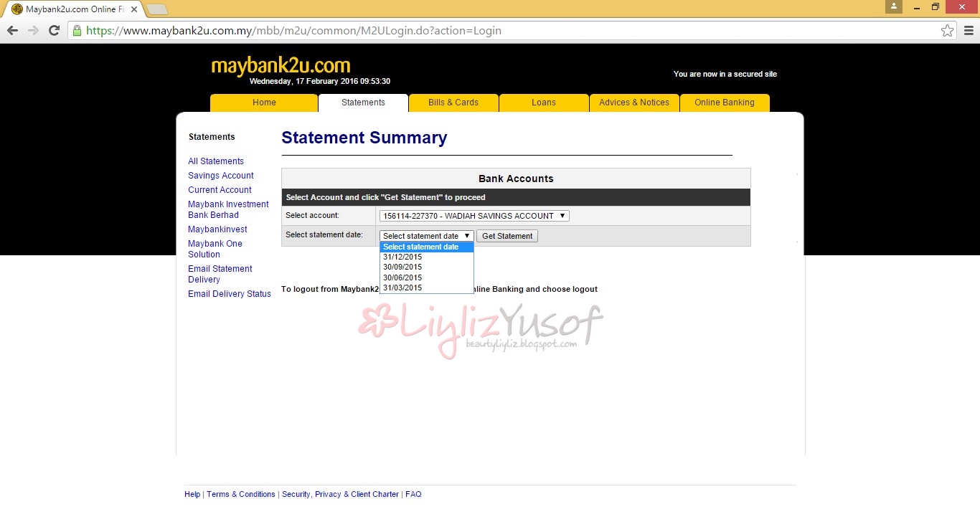Click the Statement Summary heading
The width and height of the screenshot is (980, 522).
(x=364, y=138)
